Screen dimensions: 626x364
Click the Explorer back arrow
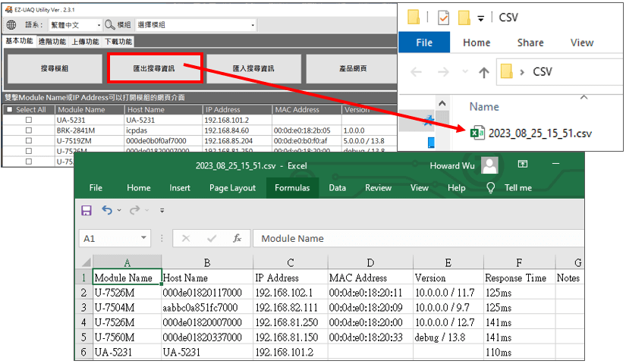coord(416,72)
